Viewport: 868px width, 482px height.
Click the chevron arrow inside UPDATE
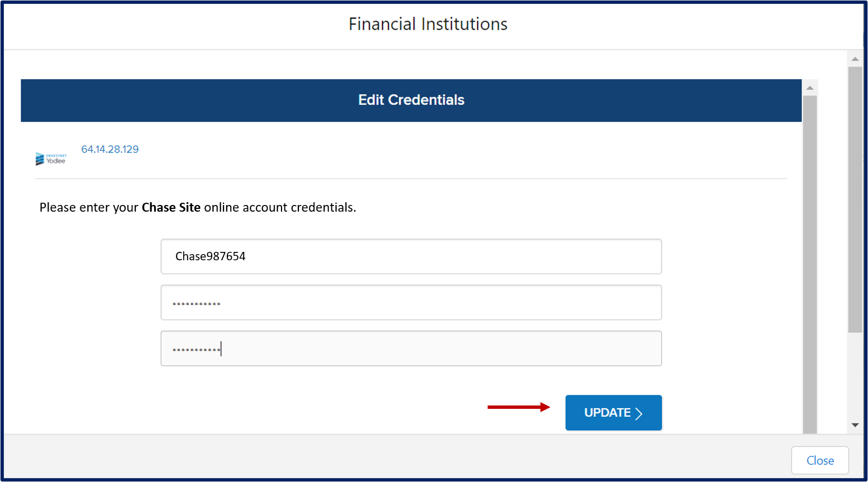tap(639, 413)
